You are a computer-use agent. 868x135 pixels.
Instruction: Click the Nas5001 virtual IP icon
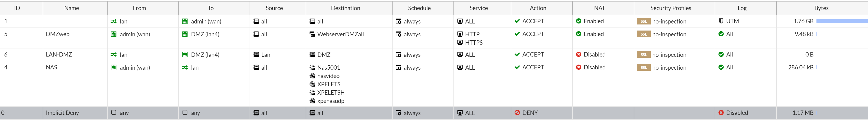tap(312, 68)
